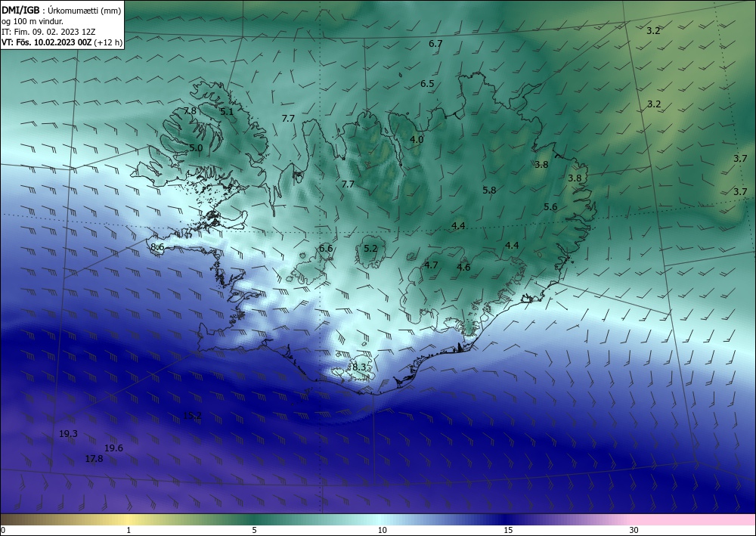Click the 19.6 value label
756x536 pixels.
114,448
